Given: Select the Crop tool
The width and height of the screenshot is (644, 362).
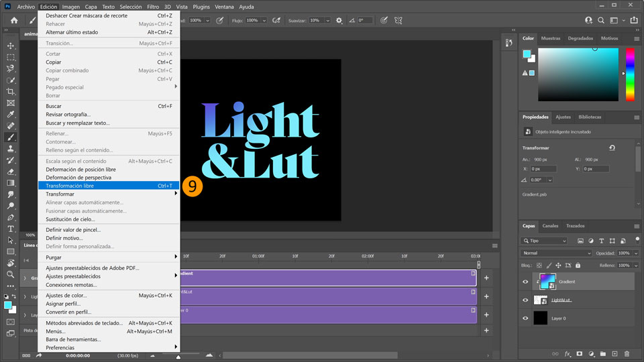Looking at the screenshot, I should click(11, 91).
